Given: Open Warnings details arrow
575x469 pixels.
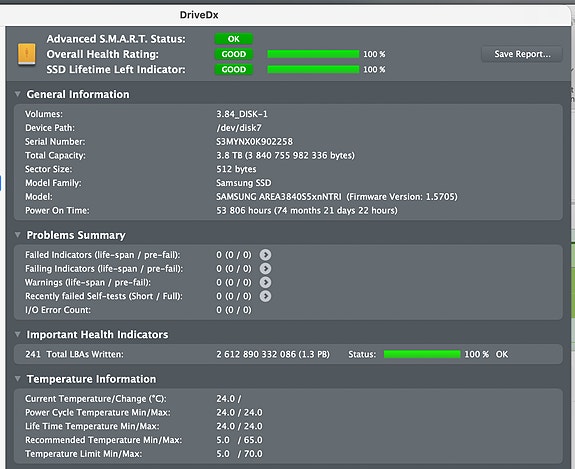Looking at the screenshot, I should [x=265, y=282].
